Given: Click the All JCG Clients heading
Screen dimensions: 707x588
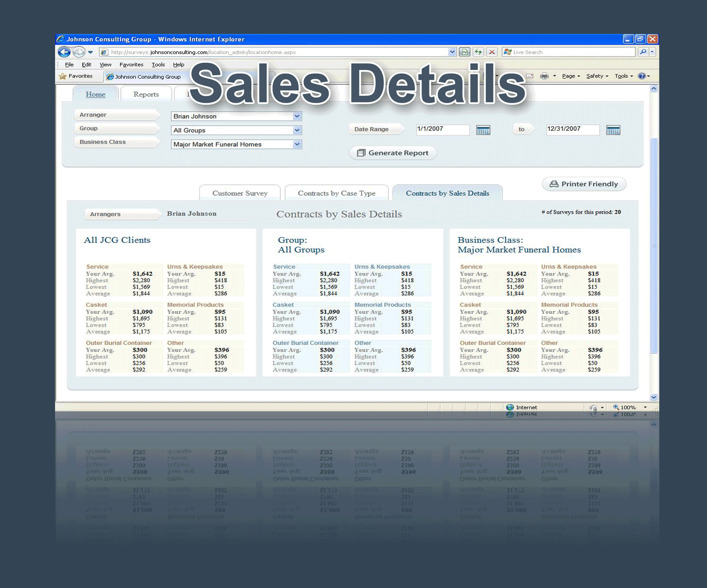Looking at the screenshot, I should 117,240.
